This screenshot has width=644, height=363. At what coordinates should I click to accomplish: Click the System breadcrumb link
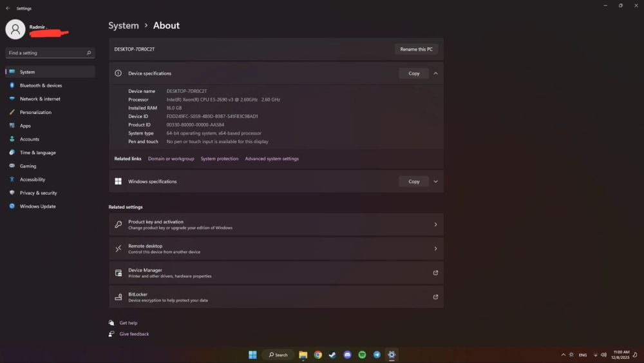tap(124, 26)
